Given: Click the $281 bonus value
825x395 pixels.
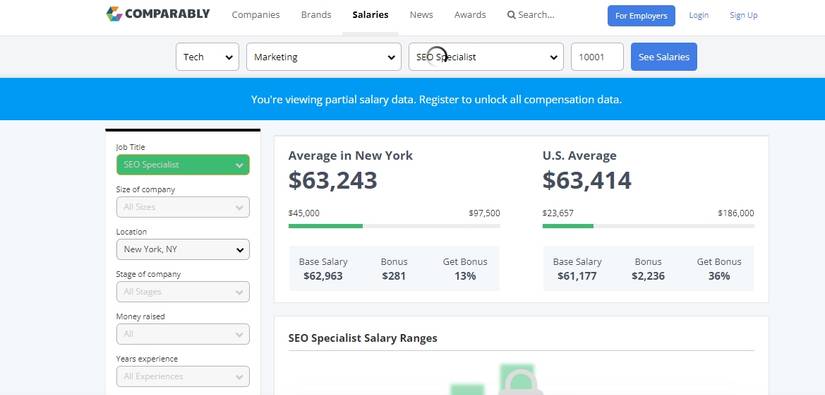Looking at the screenshot, I should (x=394, y=276).
